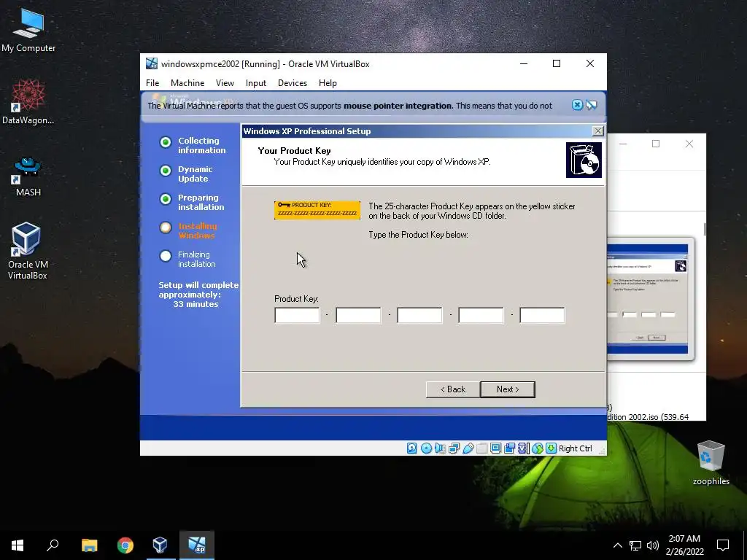
Task: Close the Windows XP Professional Setup dialog
Action: 597,131
